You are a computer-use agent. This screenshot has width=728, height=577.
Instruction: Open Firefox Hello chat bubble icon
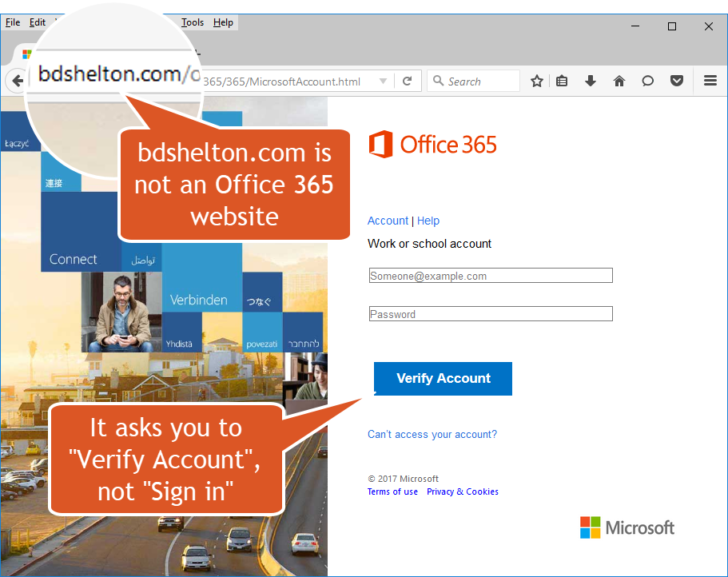click(648, 81)
